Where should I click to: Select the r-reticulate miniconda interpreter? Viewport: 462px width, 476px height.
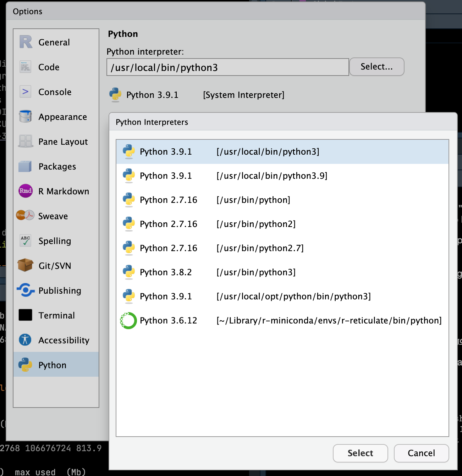point(284,320)
